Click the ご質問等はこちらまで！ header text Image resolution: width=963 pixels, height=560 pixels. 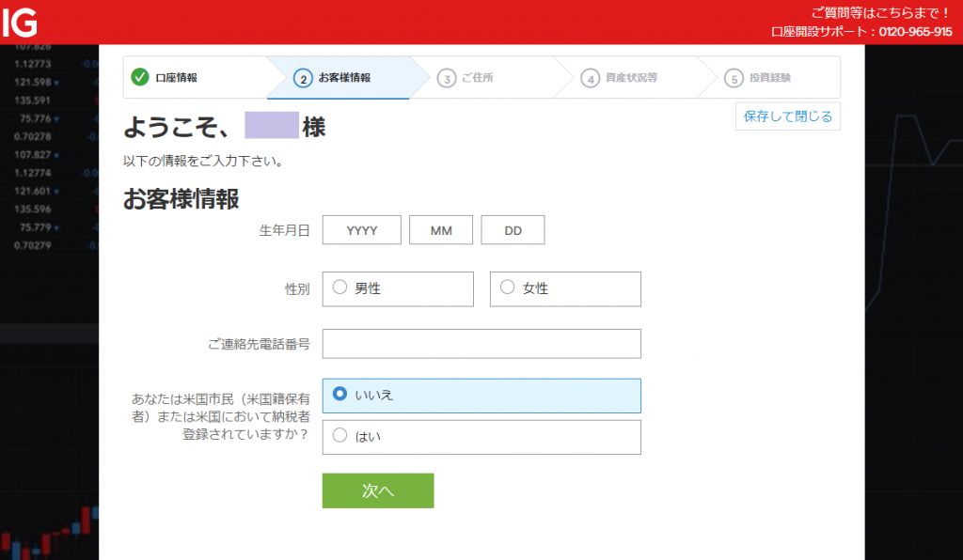tap(881, 13)
